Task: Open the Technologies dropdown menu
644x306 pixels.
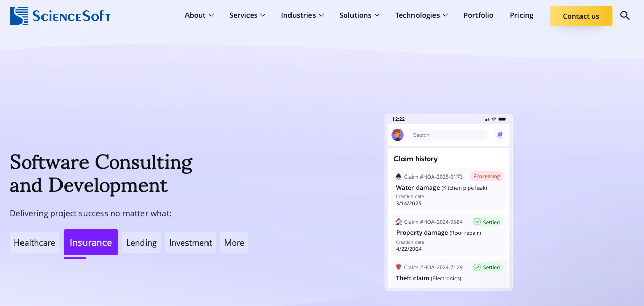Action: [421, 15]
